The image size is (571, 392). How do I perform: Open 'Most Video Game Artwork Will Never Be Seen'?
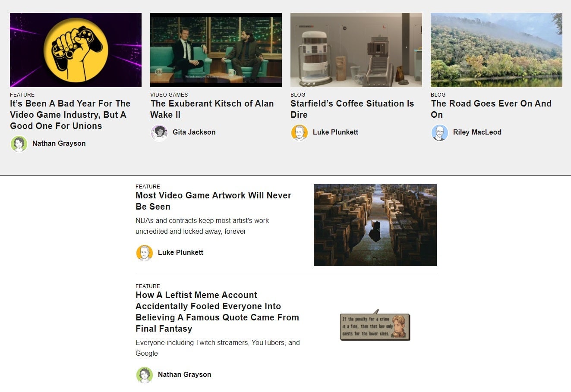pos(213,201)
